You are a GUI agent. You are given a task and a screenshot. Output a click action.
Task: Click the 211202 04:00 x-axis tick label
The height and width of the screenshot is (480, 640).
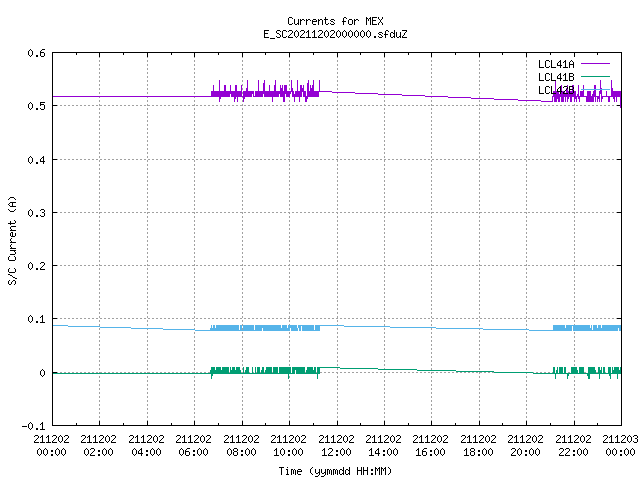[146, 446]
